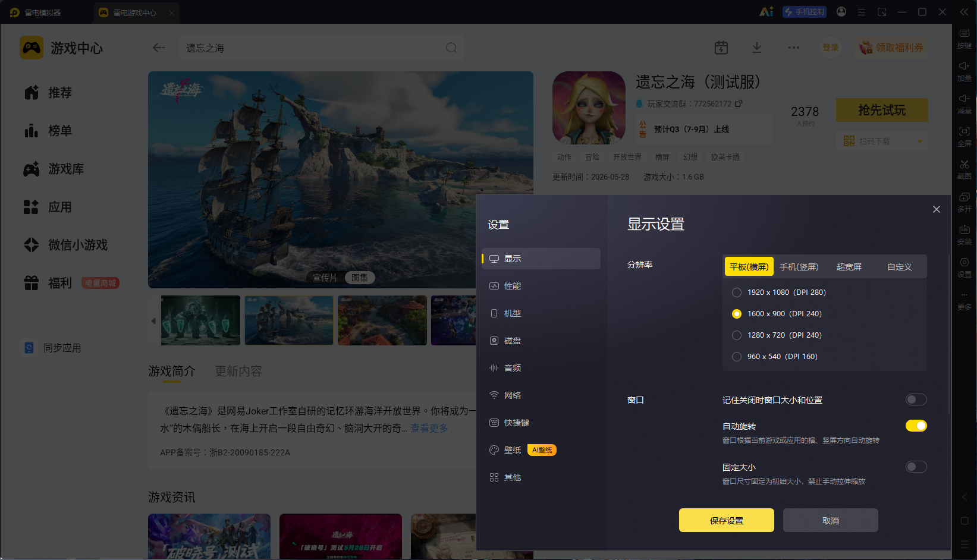Select the 超宽屏 resolution tab
This screenshot has width=977, height=560.
point(849,267)
